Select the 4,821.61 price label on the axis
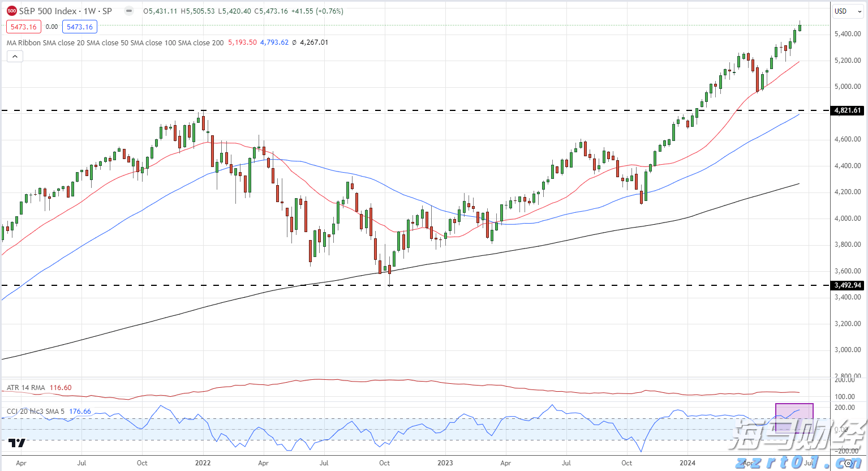Screen dimensions: 868x471 pyautogui.click(x=848, y=110)
